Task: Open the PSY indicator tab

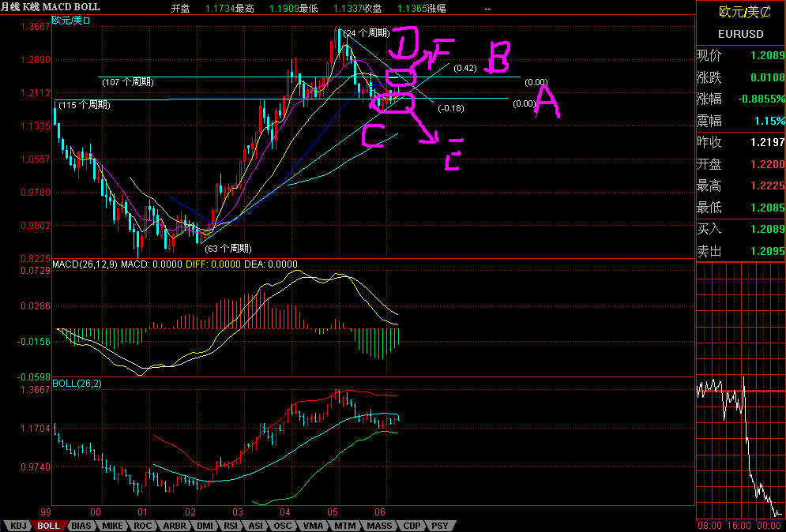Action: tap(440, 526)
